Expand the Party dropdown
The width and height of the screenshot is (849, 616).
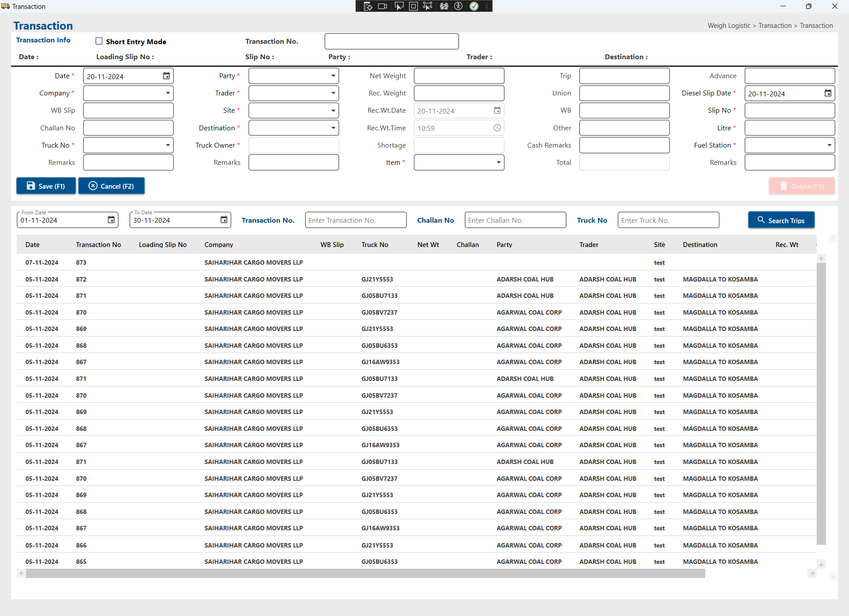point(333,76)
